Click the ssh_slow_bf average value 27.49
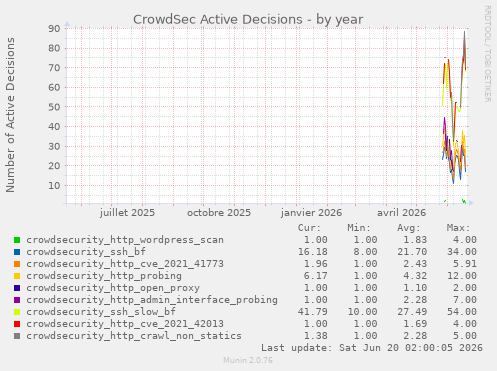Screen dimensions: 497x371 (412, 312)
